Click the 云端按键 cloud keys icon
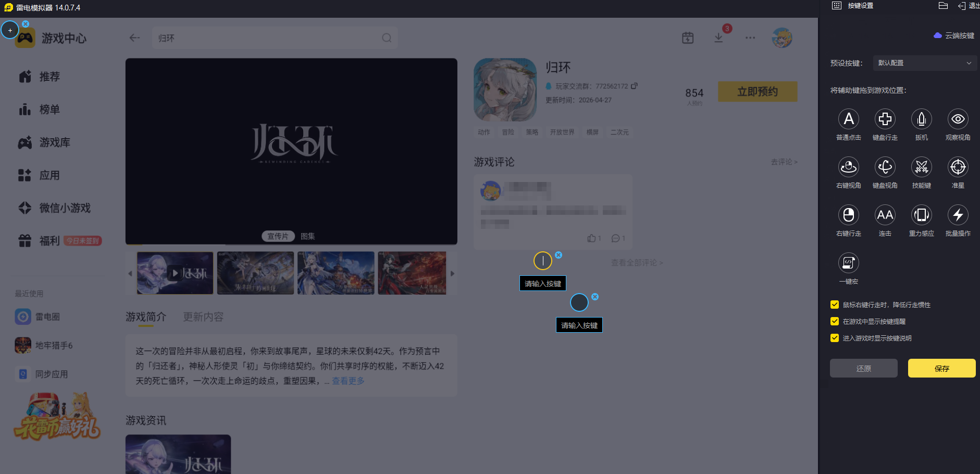 click(938, 35)
